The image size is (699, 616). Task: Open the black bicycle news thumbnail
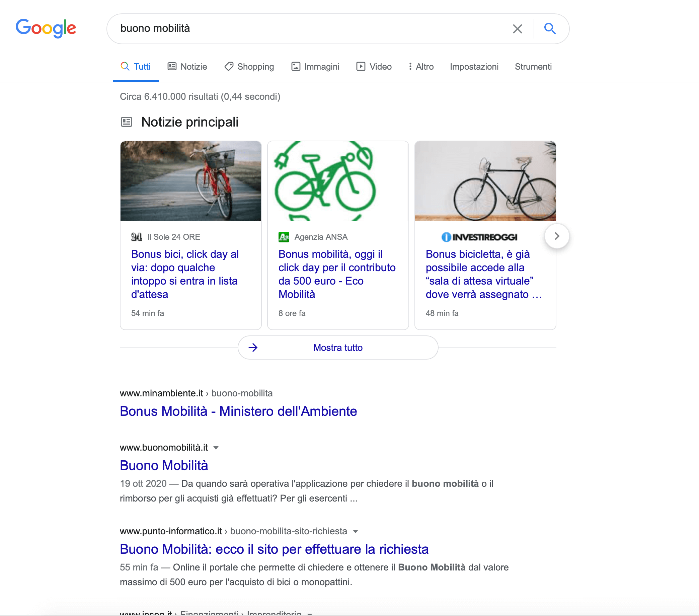485,181
